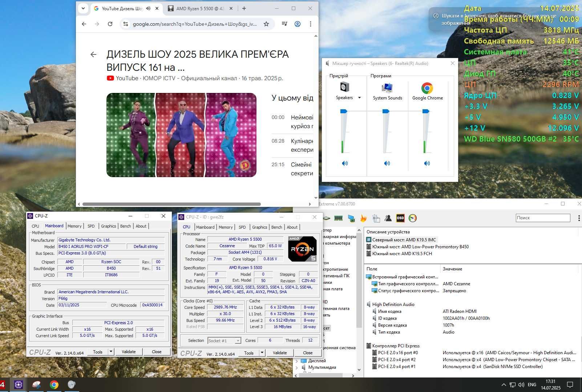Select Южный мост: AMD K19.5 FCH entry
The width and height of the screenshot is (582, 392).
[399, 254]
